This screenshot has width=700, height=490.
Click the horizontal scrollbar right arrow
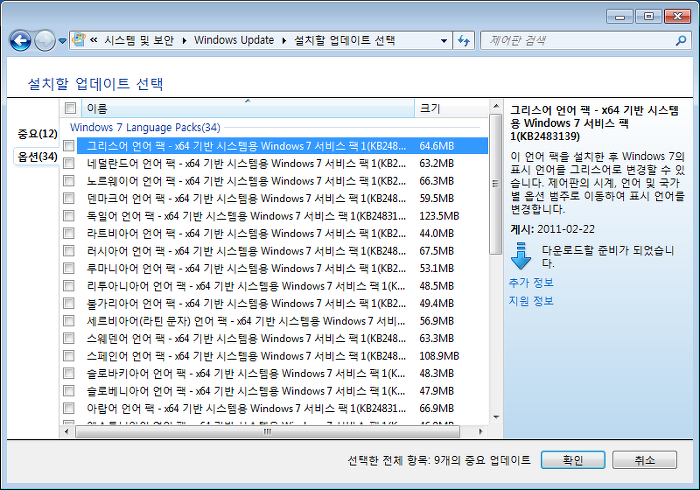tap(481, 432)
